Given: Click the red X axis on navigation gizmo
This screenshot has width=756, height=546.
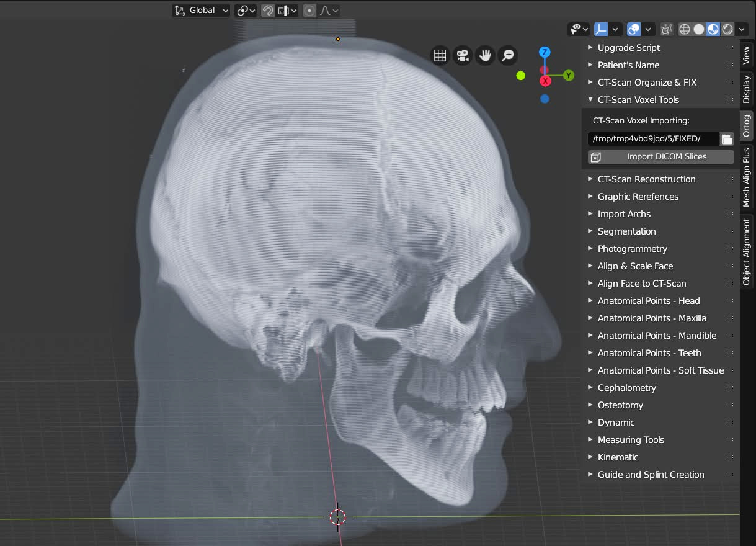Looking at the screenshot, I should coord(545,81).
